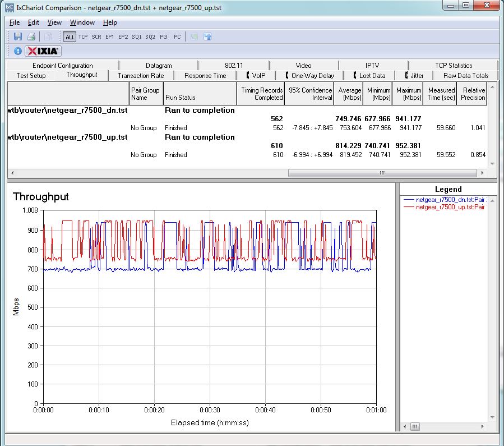Select the TCP filter button
The height and width of the screenshot is (446, 504).
click(83, 37)
